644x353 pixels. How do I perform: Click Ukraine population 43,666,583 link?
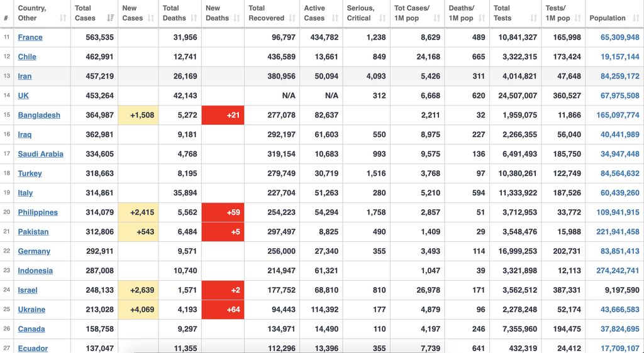pos(619,310)
